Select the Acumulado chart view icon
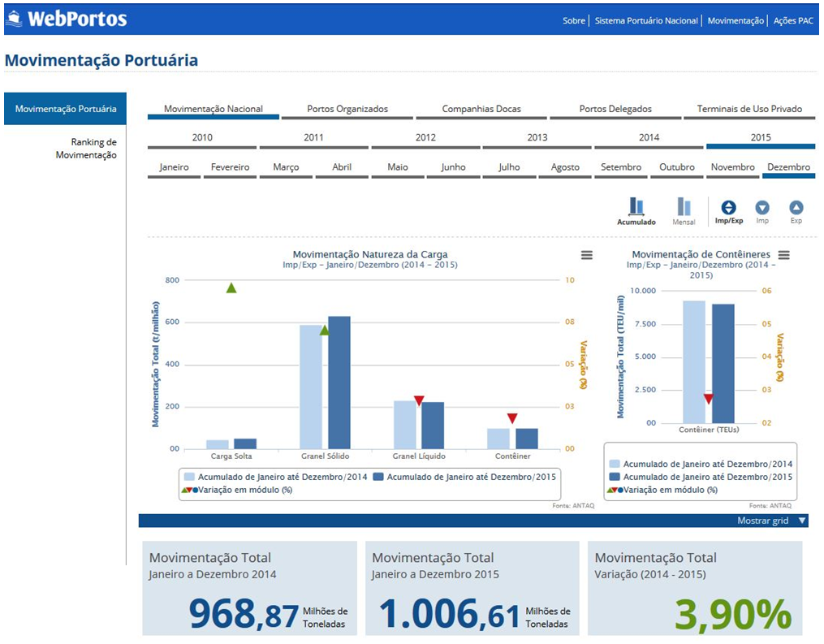This screenshot has height=644, width=824. pos(636,208)
